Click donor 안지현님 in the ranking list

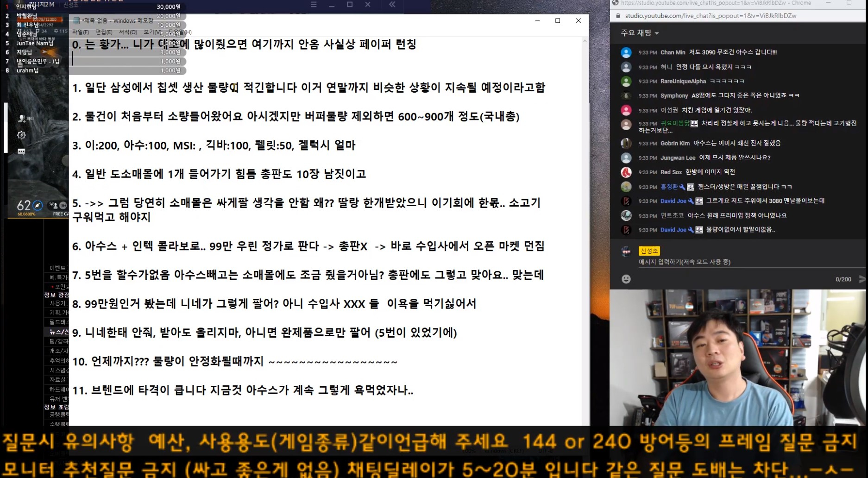coord(26,7)
